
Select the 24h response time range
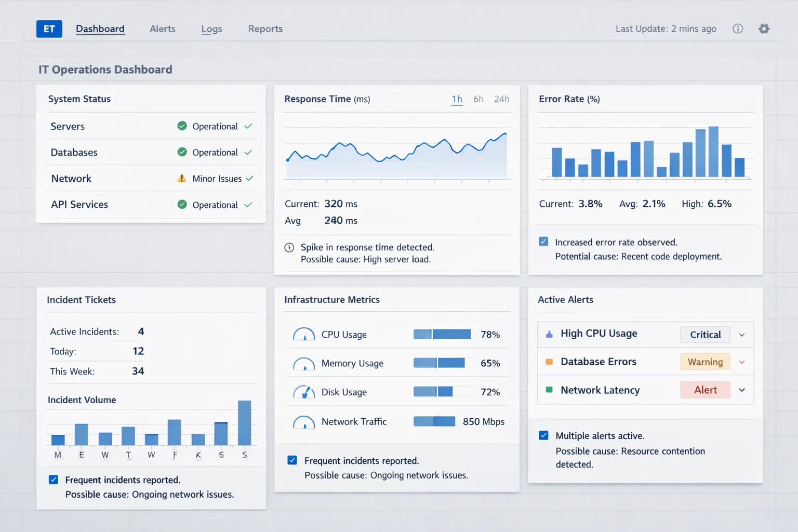[x=501, y=99]
